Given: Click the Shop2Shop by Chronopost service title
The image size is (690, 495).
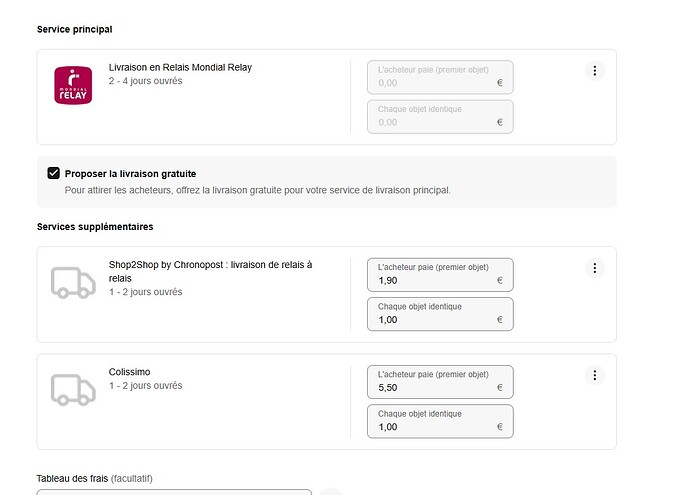Looking at the screenshot, I should pyautogui.click(x=210, y=271).
